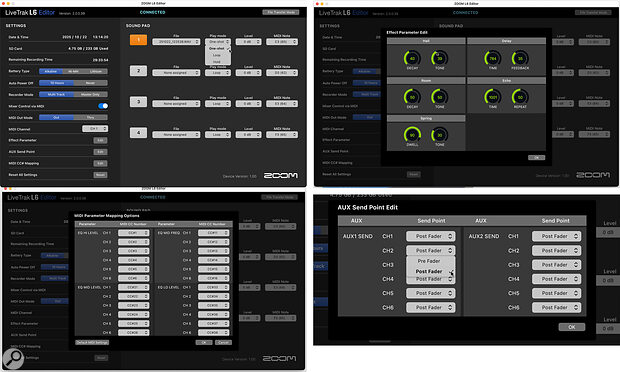Viewport: 620px width, 372px height.
Task: Set MIDI Out Mode to Out
Action: (x=56, y=117)
